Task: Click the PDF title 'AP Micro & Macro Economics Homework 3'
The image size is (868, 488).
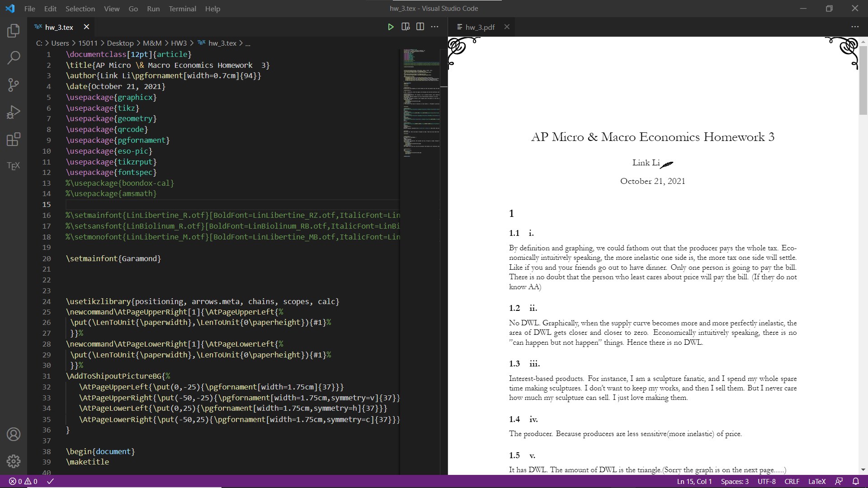Action: 652,137
